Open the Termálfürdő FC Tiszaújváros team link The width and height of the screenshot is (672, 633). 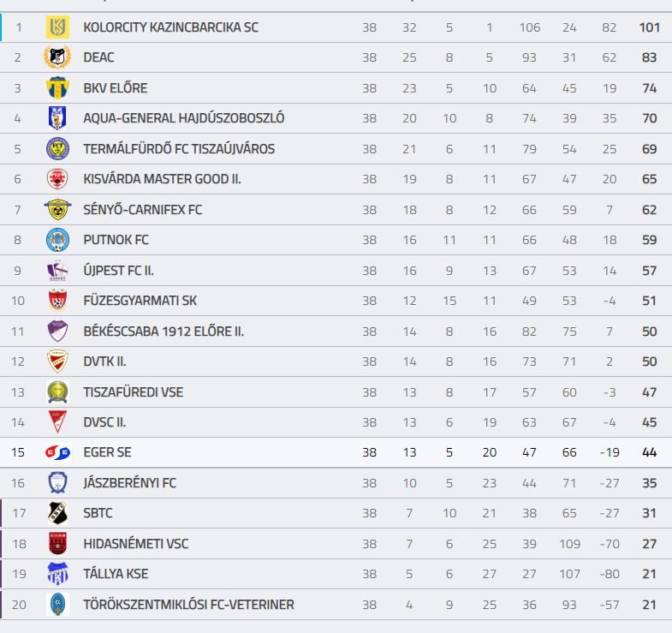click(x=179, y=149)
